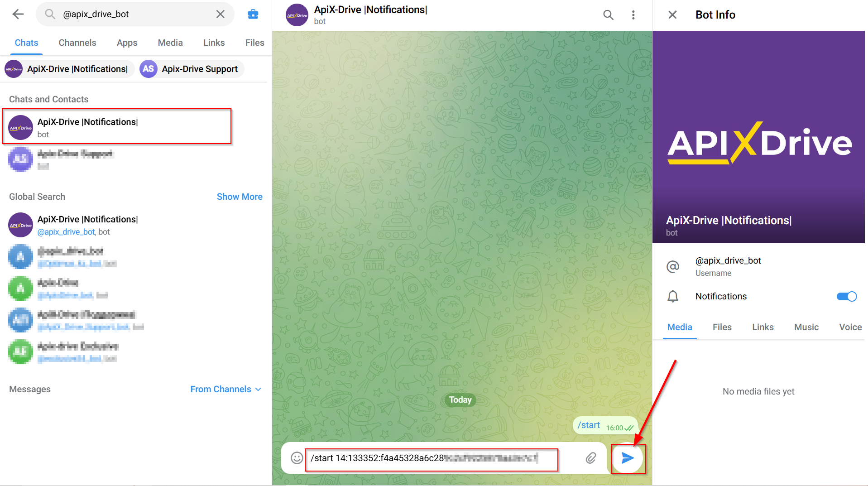Switch to the Chats search tab
868x486 pixels.
tap(26, 43)
